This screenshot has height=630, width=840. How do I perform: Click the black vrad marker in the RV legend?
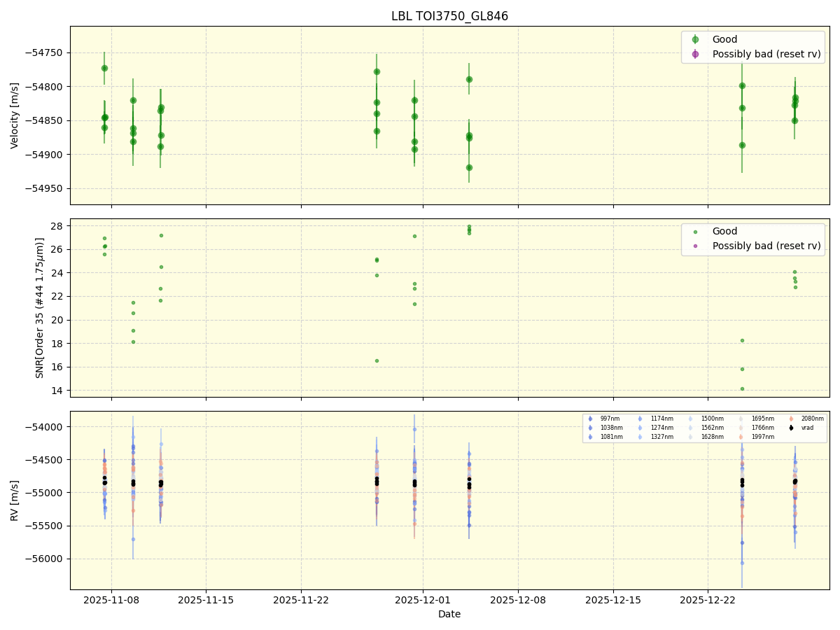click(791, 428)
